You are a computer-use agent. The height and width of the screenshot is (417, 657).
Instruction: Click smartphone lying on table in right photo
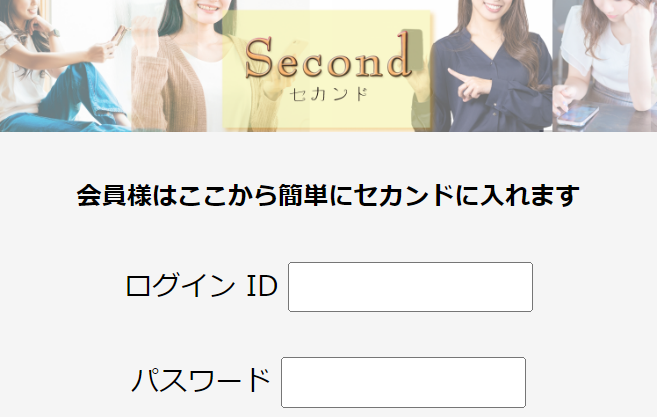[579, 115]
